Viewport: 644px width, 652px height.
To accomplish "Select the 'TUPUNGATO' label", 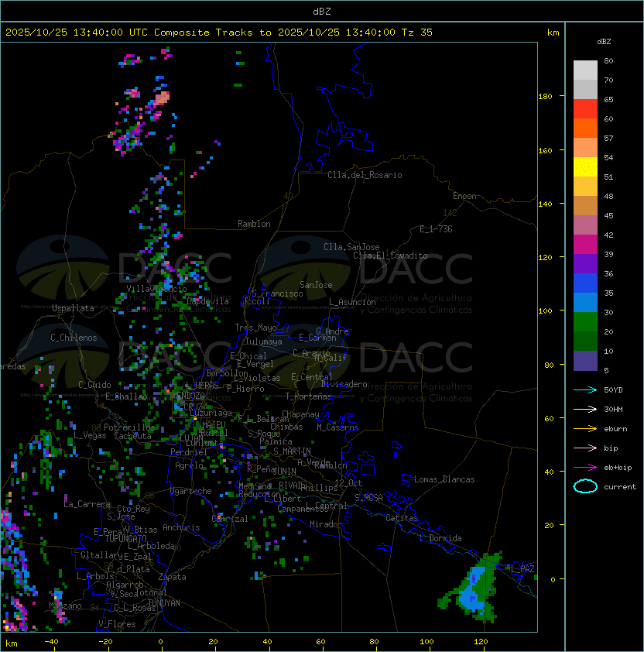I will click(125, 538).
